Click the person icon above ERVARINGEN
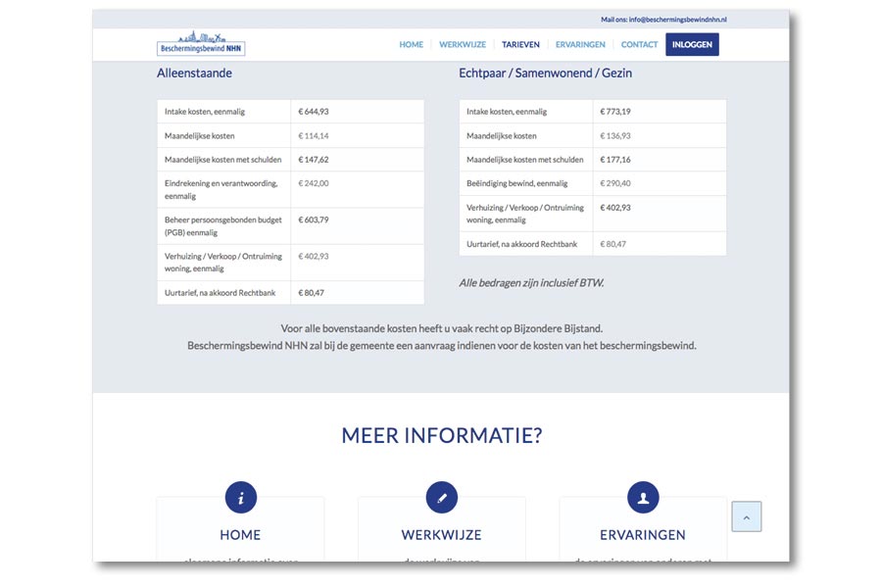This screenshot has width=882, height=588. coord(643,498)
